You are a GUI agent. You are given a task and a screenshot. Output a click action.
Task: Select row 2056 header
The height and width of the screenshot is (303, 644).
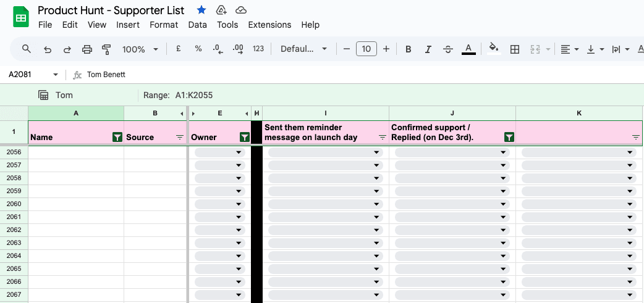(x=14, y=152)
